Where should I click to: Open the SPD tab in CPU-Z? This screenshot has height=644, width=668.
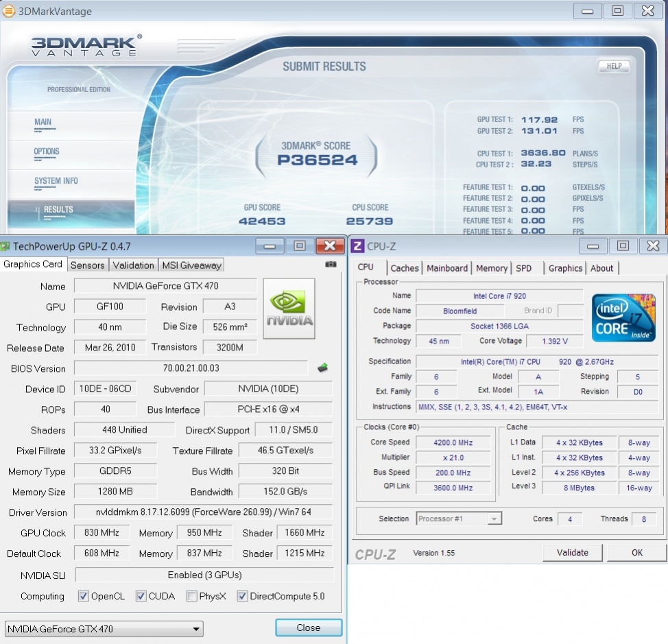click(523, 268)
